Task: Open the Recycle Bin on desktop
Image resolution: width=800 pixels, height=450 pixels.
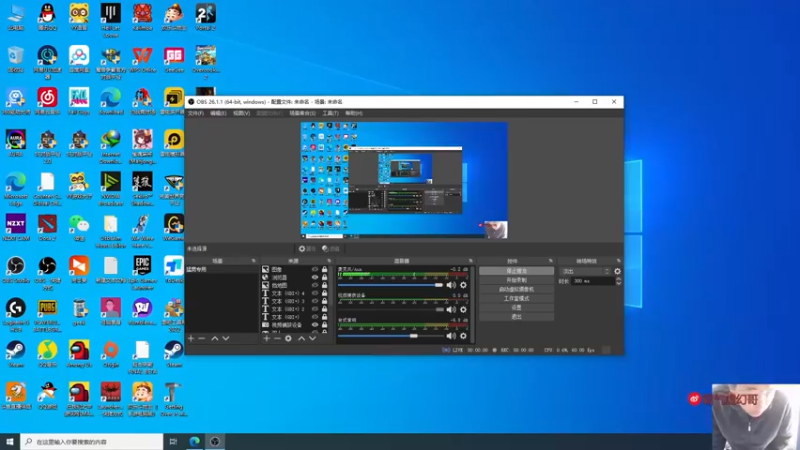Action: click(16, 59)
